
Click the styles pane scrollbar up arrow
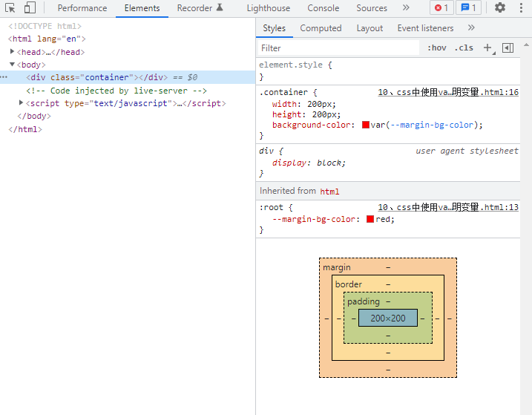[x=526, y=45]
